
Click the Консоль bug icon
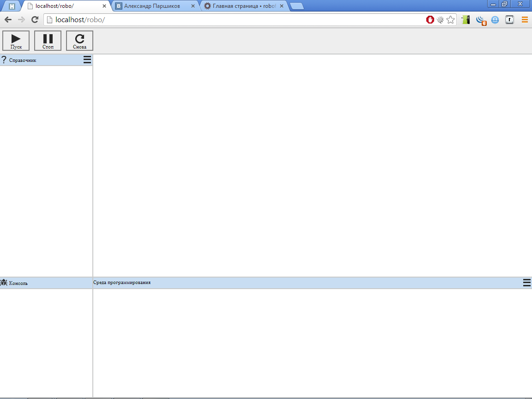4,282
